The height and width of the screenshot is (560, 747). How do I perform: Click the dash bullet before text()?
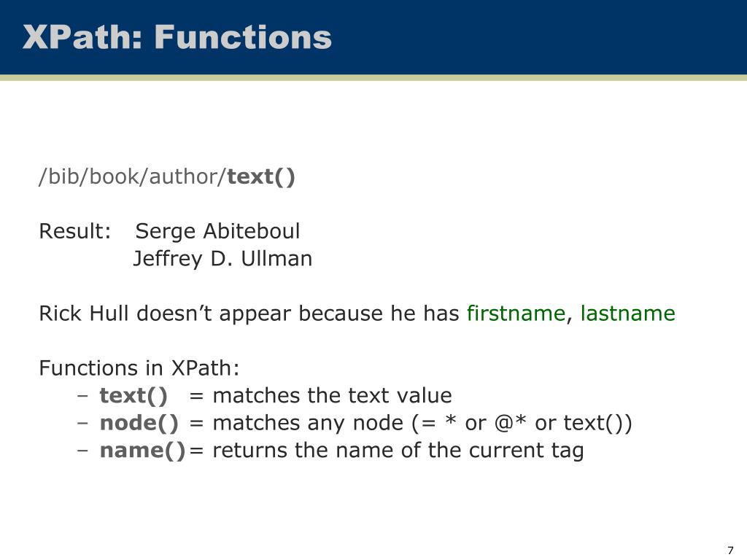(82, 396)
